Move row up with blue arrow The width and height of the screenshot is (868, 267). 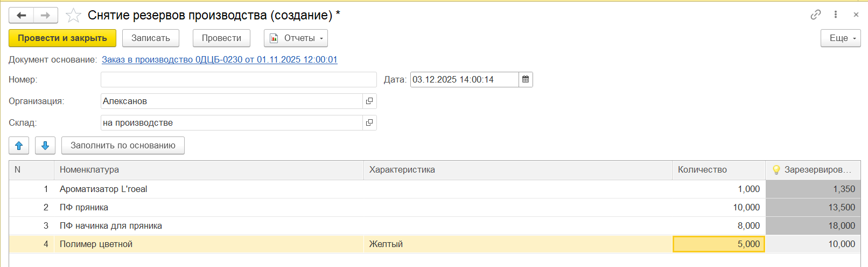(x=19, y=146)
